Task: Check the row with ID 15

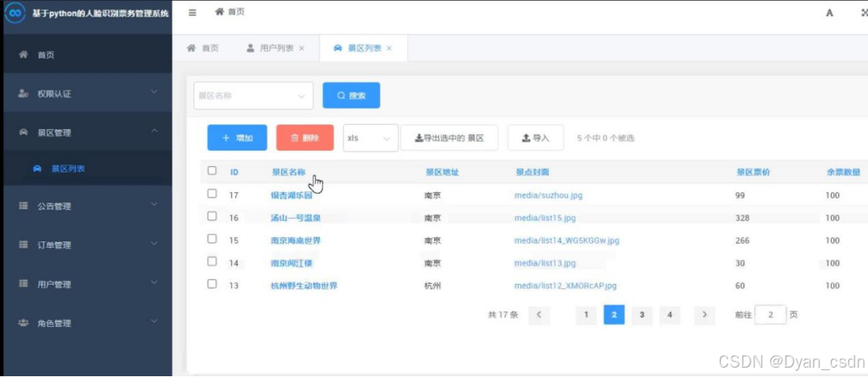Action: (212, 239)
